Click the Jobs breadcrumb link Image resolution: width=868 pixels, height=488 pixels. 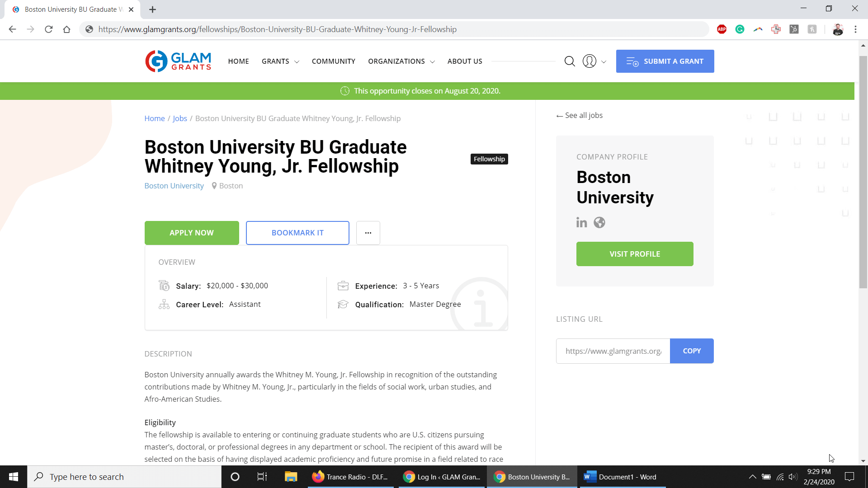pyautogui.click(x=180, y=118)
